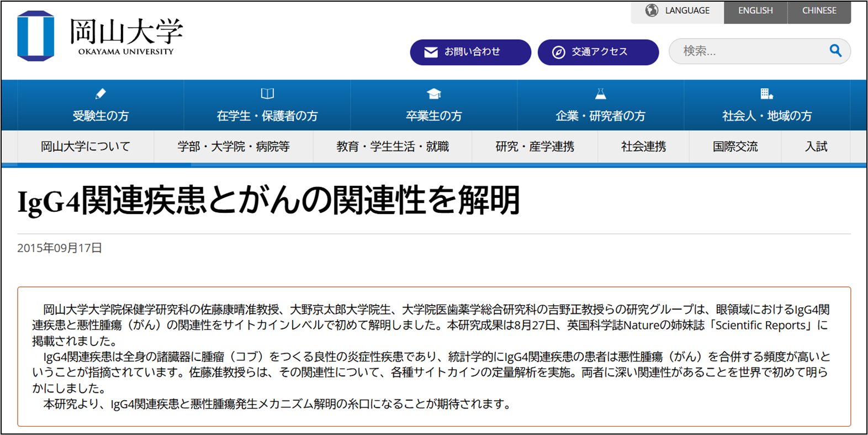Focus the 検索 search input field
Viewport: 868px width, 435px height.
(x=751, y=51)
